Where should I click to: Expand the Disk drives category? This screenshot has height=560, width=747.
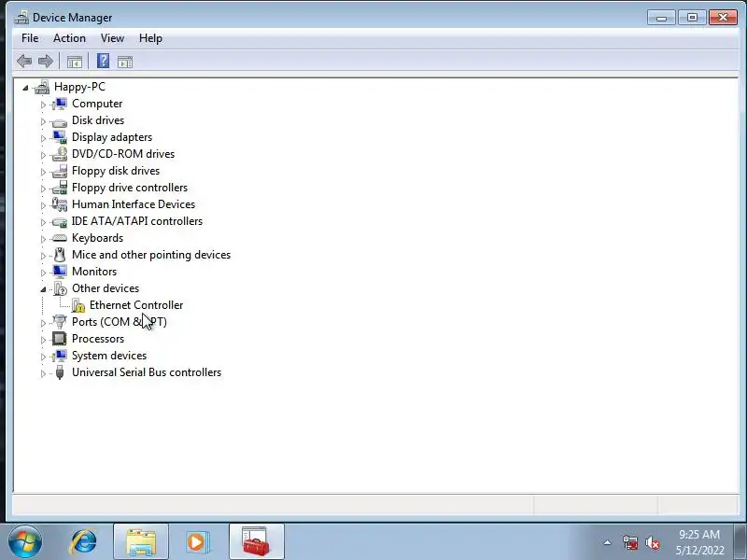pos(43,121)
